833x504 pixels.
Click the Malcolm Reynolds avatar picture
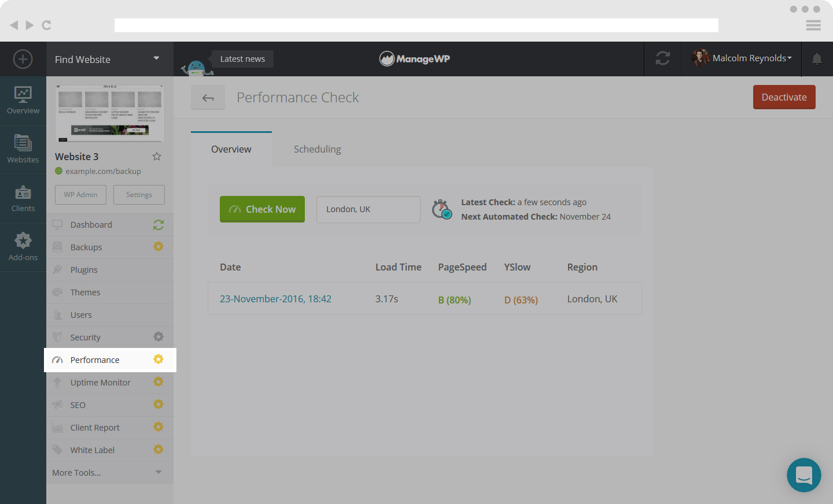pos(700,58)
